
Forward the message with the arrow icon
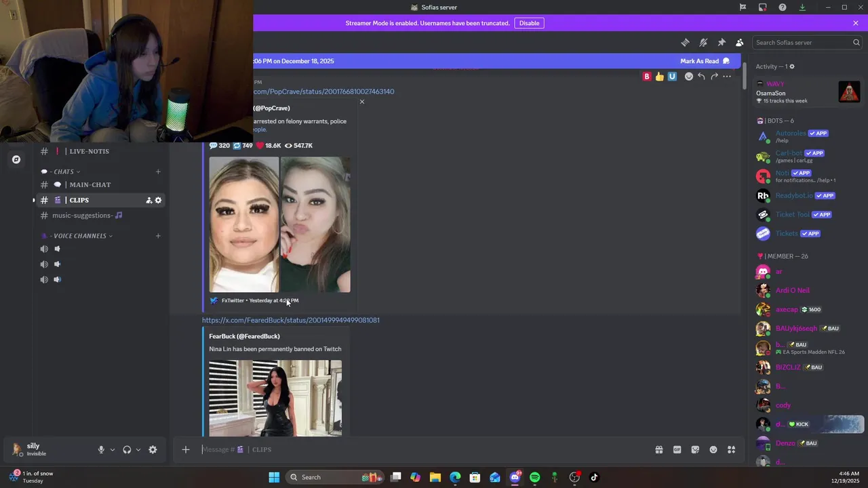point(714,77)
